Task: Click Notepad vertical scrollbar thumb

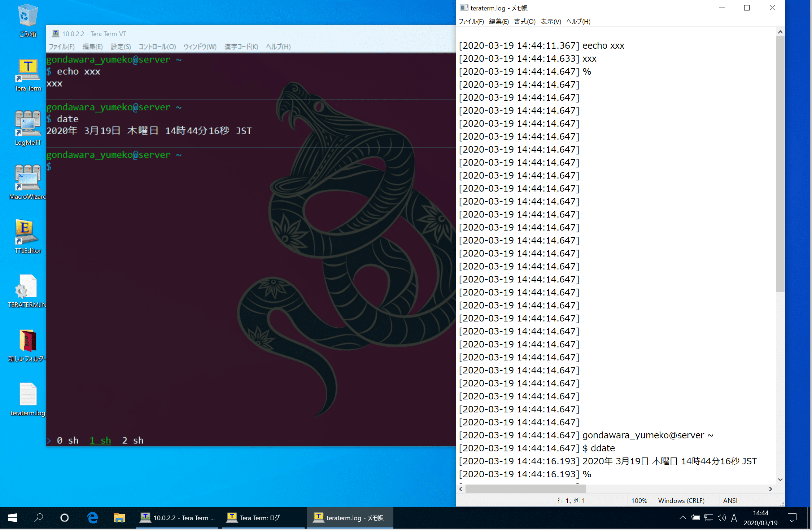Action: click(780, 164)
